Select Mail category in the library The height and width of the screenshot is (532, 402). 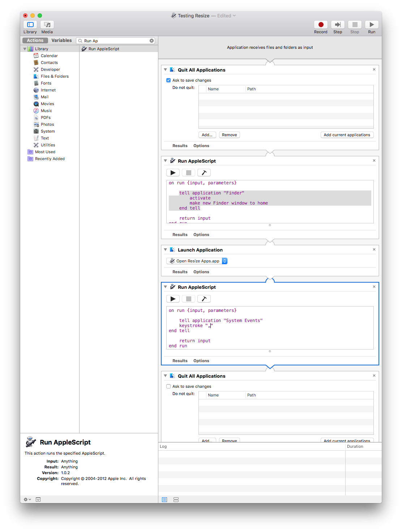point(44,97)
